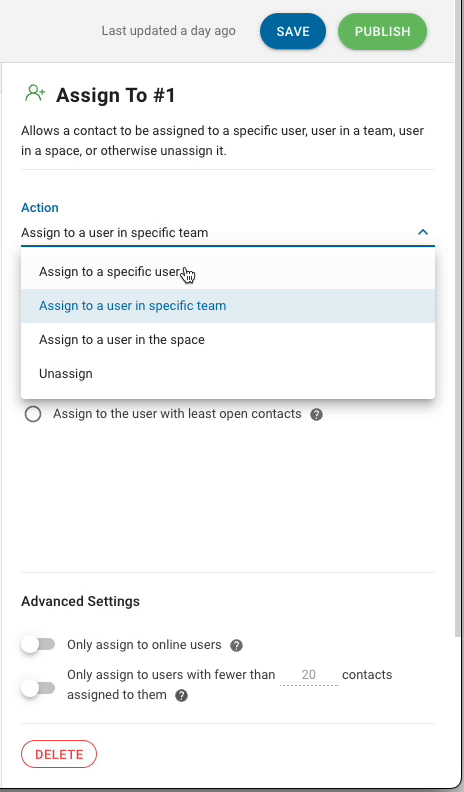This screenshot has height=792, width=464.
Task: Open the Action select field
Action: [x=228, y=233]
